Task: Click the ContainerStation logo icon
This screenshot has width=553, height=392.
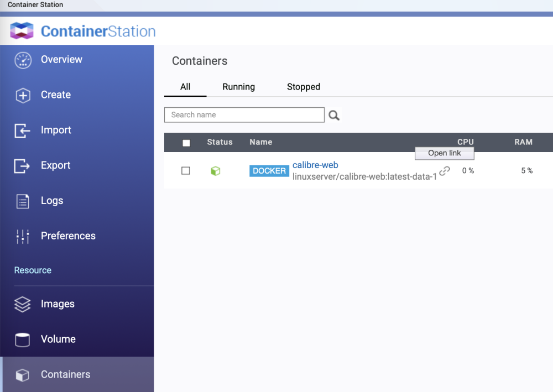Action: (x=22, y=30)
